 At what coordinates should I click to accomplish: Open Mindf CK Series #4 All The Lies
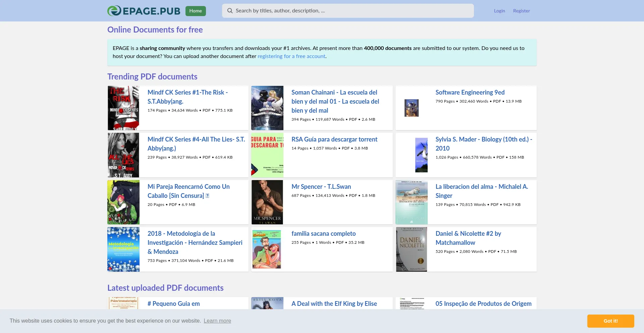pos(196,144)
